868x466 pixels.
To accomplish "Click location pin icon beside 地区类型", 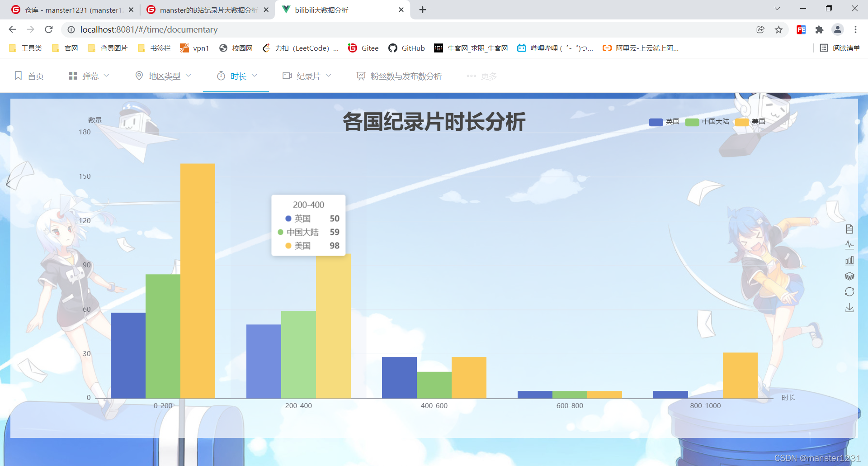I will point(139,76).
